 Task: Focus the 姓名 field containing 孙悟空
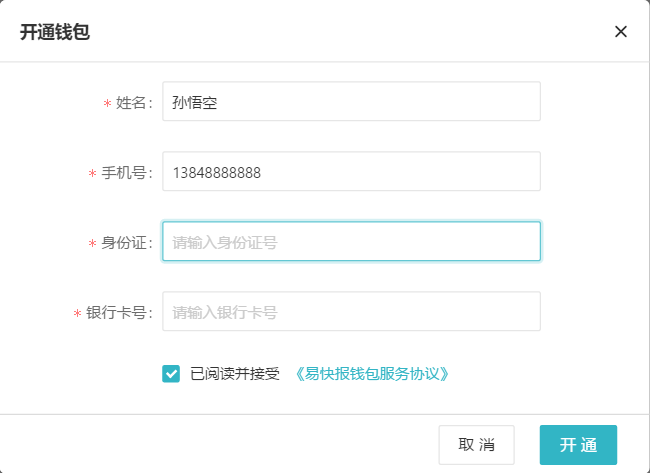pos(352,102)
